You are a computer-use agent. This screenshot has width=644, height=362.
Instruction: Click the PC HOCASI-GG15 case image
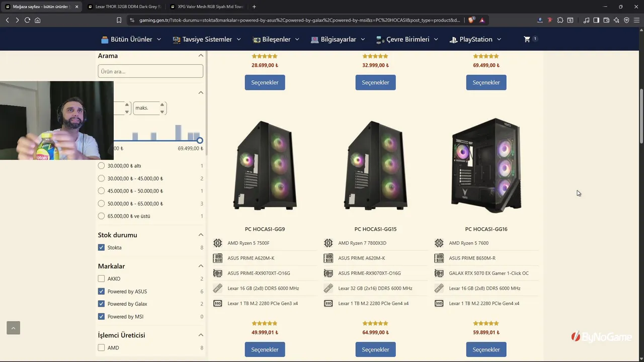(375, 165)
